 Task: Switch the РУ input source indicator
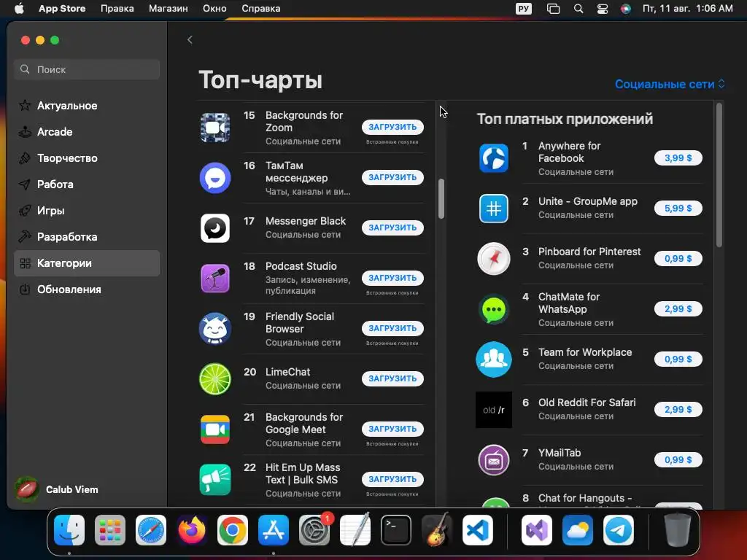524,9
